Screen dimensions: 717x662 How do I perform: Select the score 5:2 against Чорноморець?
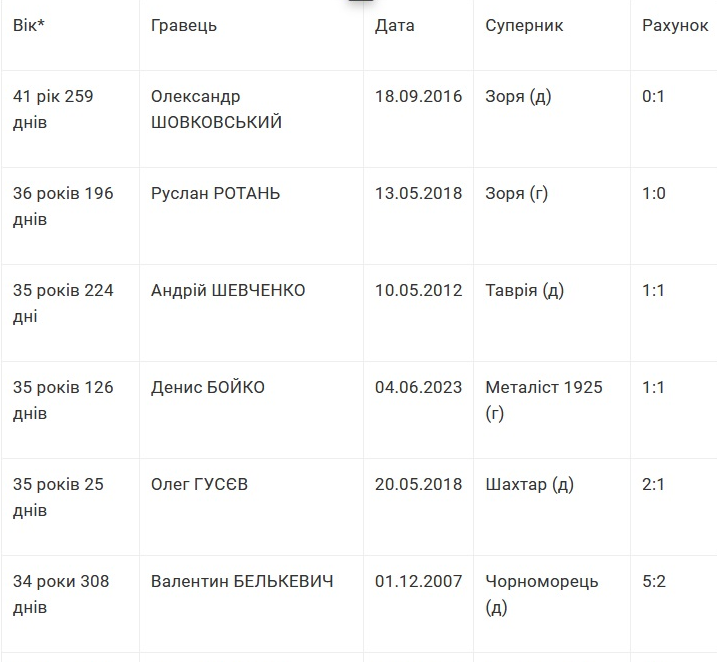coord(654,582)
